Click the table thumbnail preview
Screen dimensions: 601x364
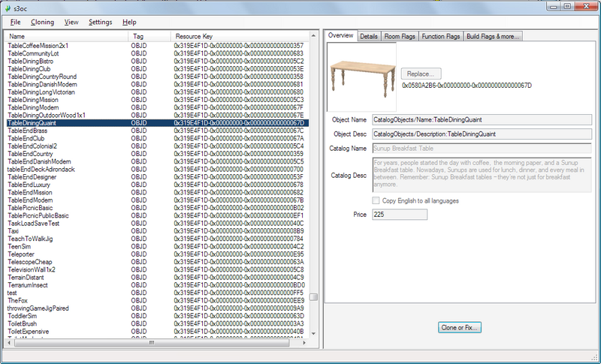click(362, 77)
